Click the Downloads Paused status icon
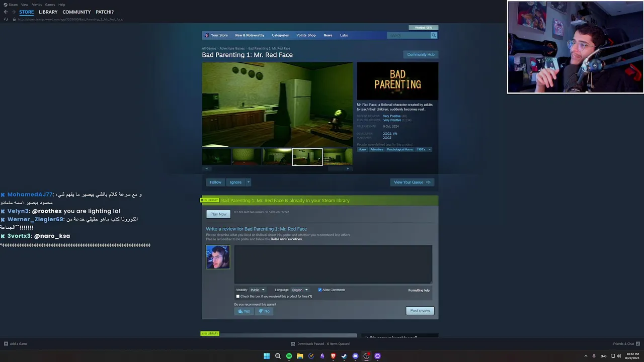Screen dimensions: 644x362 [x=293, y=344]
